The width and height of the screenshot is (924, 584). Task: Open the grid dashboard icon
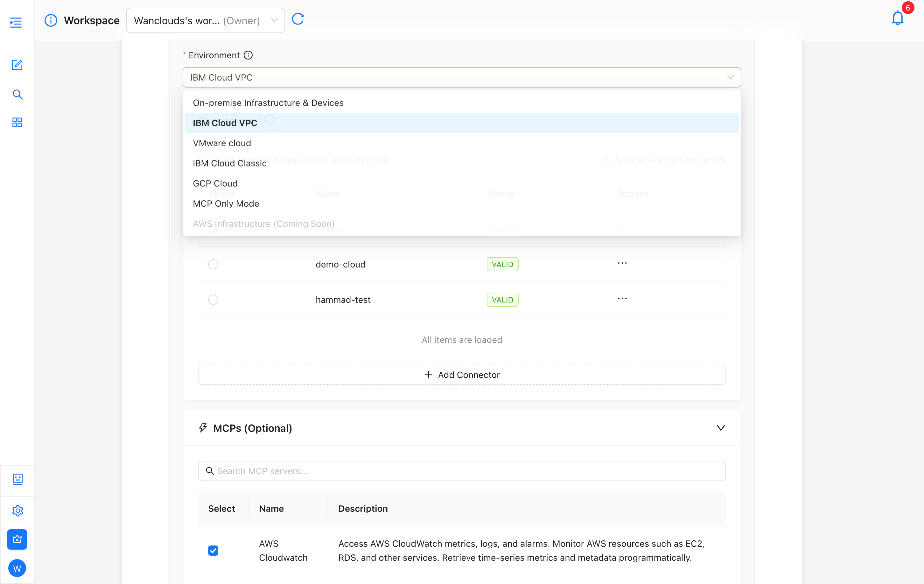17,123
